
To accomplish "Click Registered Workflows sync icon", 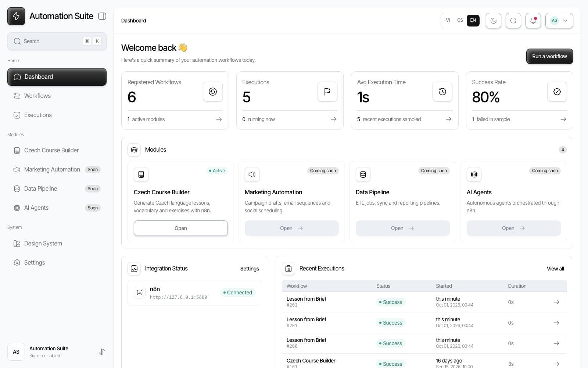I will [x=213, y=92].
